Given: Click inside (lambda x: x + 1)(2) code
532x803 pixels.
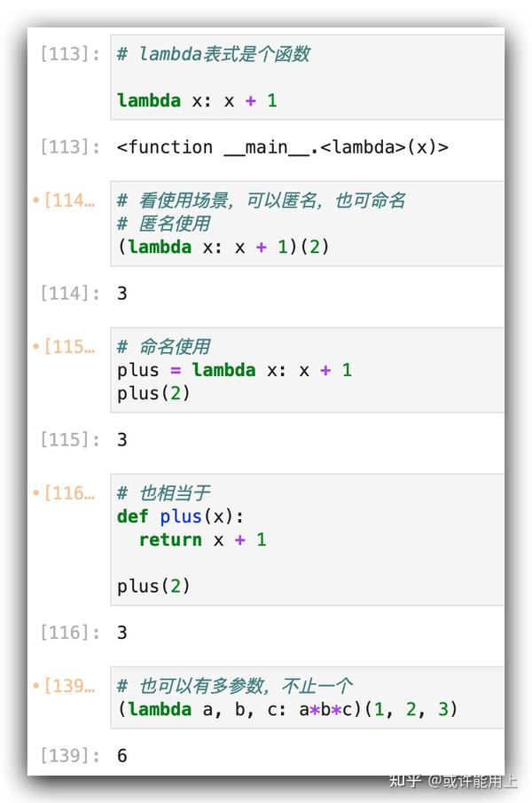Looking at the screenshot, I should tap(223, 247).
